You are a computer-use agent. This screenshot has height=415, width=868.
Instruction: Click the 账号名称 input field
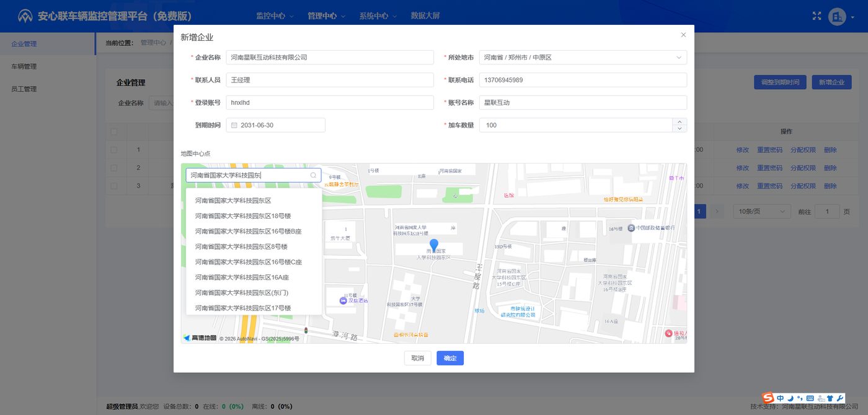(583, 102)
